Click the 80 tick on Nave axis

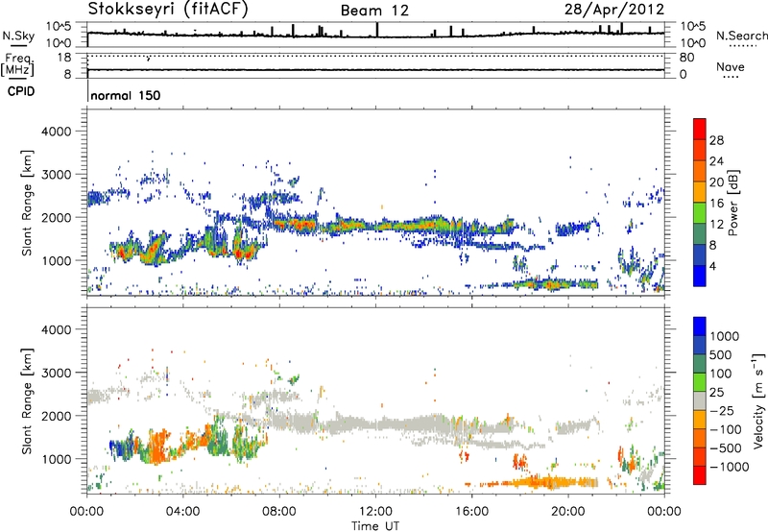coord(686,58)
